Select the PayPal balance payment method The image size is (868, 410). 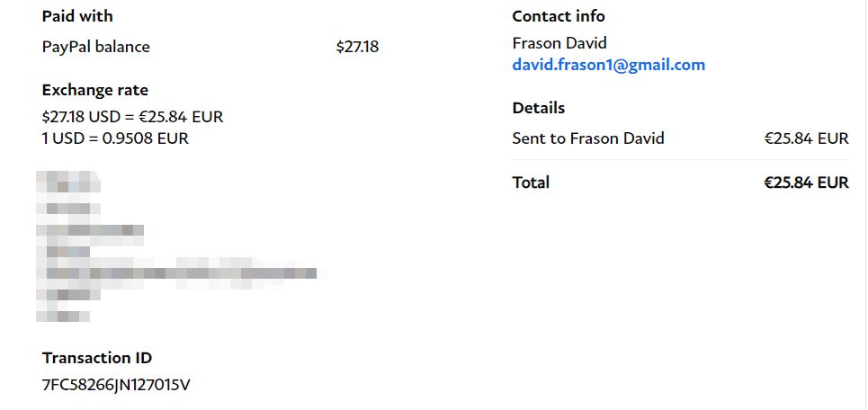pyautogui.click(x=96, y=47)
